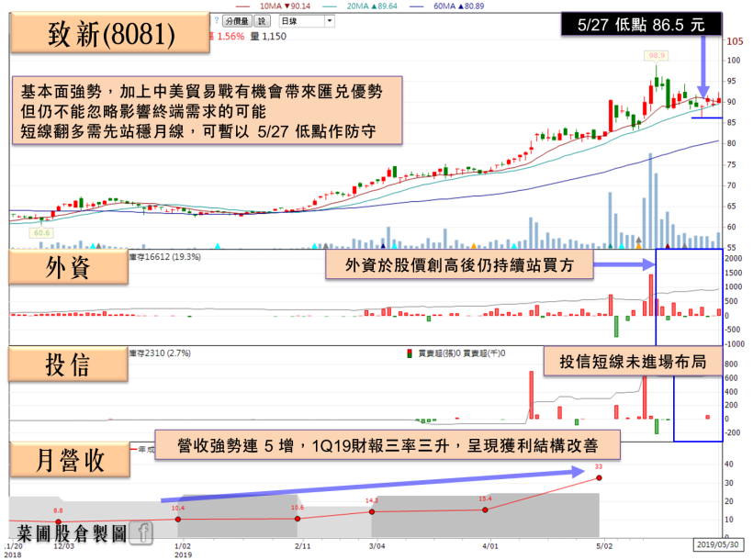The image size is (753, 560).
Task: Select the 8.8 revenue data point
Action: 58,521
